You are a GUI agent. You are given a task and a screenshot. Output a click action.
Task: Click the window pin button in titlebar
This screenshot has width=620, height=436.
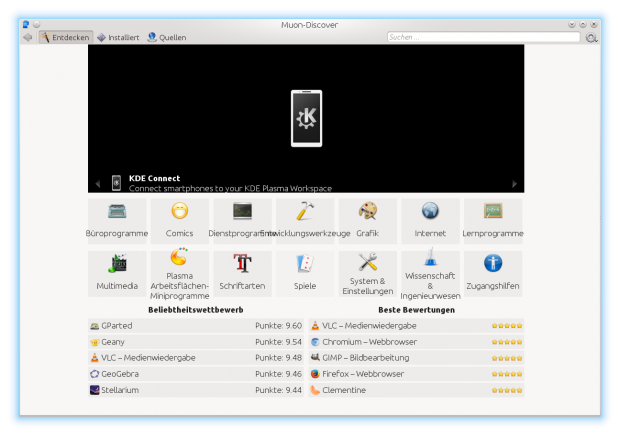37,24
